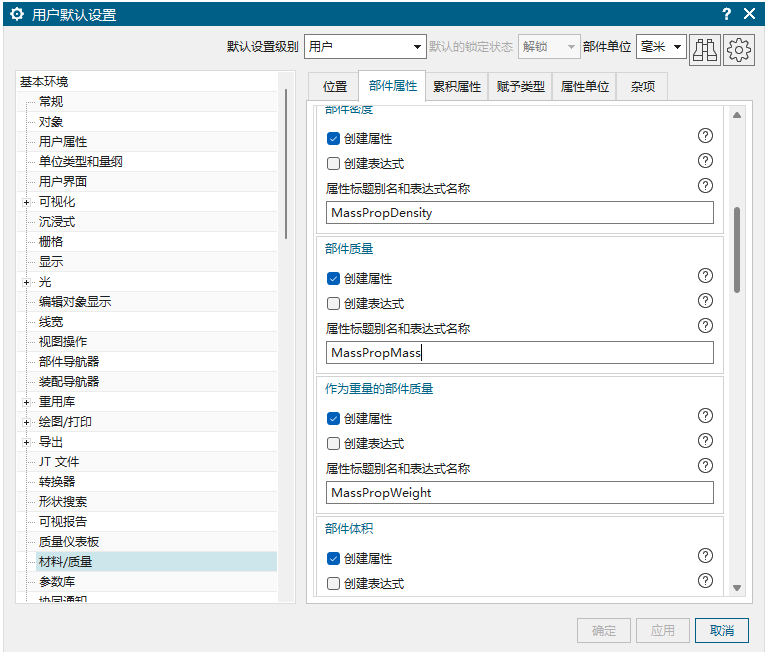768x652 pixels.
Task: Click the binoculars search icon
Action: (705, 47)
